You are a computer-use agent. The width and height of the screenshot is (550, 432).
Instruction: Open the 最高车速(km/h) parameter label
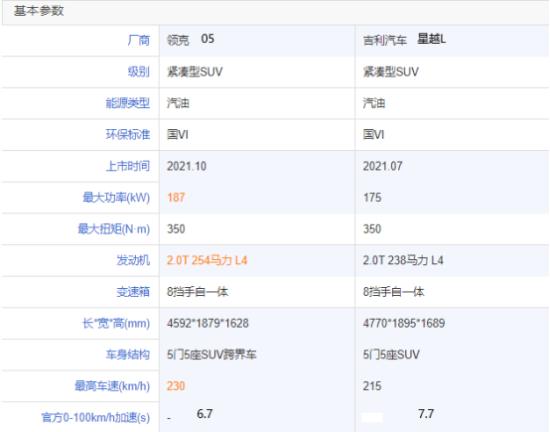tap(112, 386)
